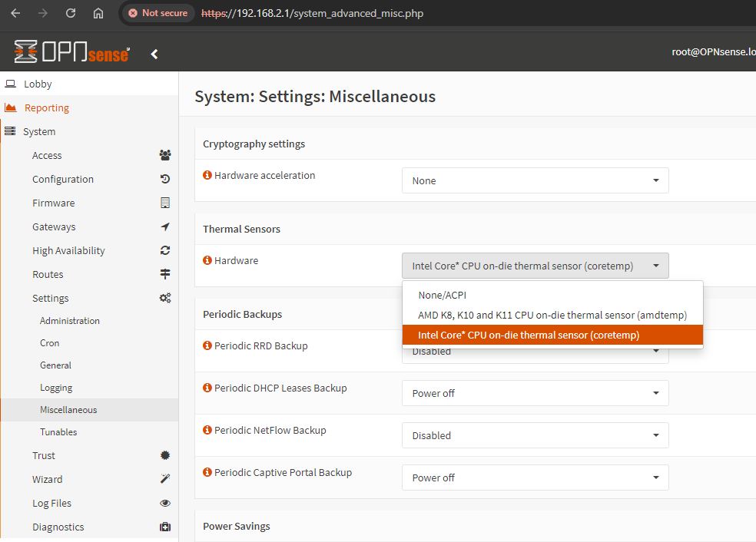Click the Routes signpost icon
Image resolution: width=756 pixels, height=542 pixels.
click(164, 274)
